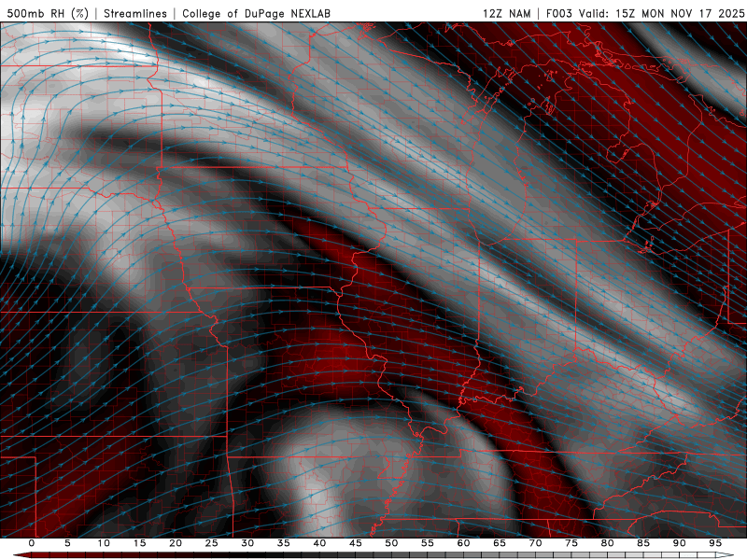Click "College of DuPage NEXLAB" text
The height and width of the screenshot is (560, 747).
pos(256,13)
